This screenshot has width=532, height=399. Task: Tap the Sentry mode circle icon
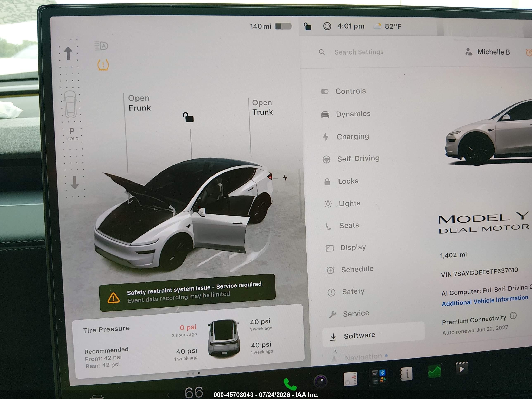[x=327, y=26]
